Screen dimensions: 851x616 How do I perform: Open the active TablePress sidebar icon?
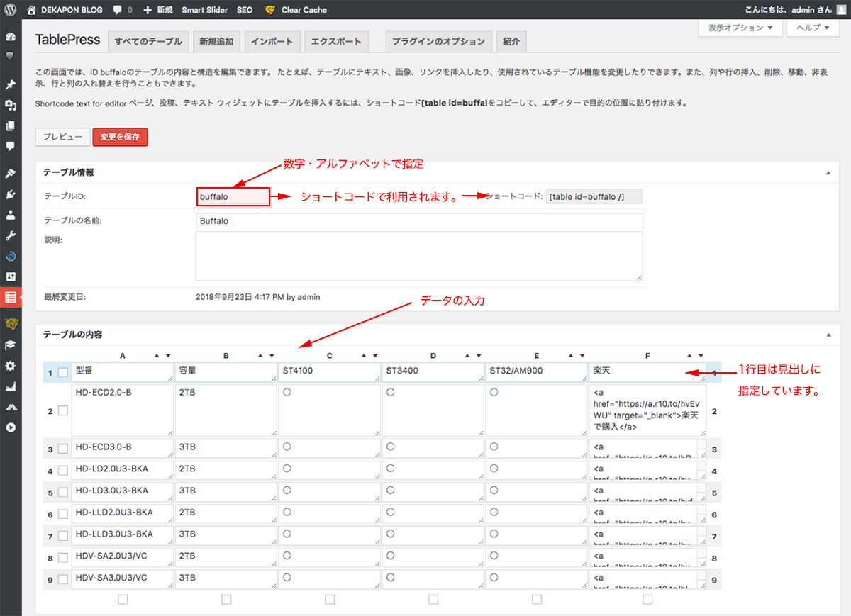pos(11,297)
